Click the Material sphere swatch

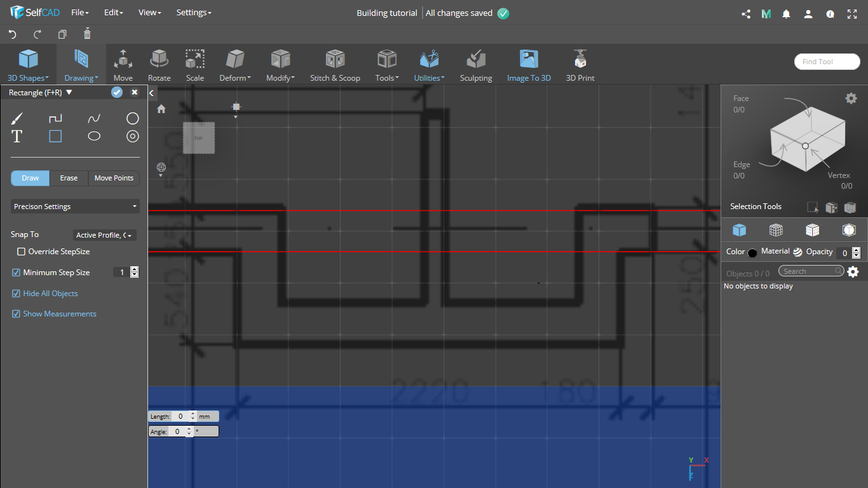point(797,252)
